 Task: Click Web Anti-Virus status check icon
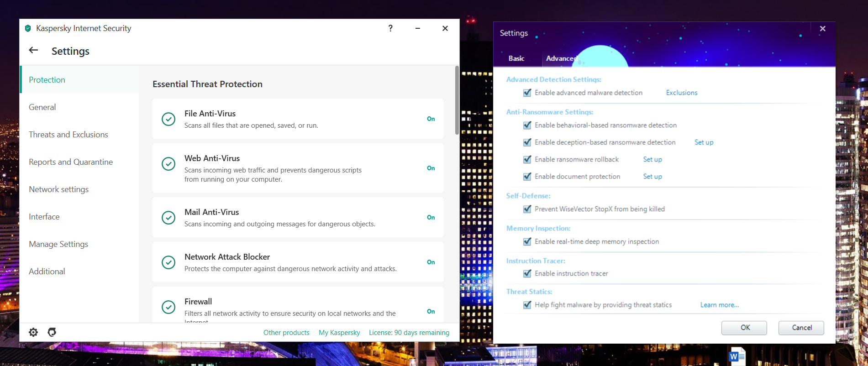[168, 164]
